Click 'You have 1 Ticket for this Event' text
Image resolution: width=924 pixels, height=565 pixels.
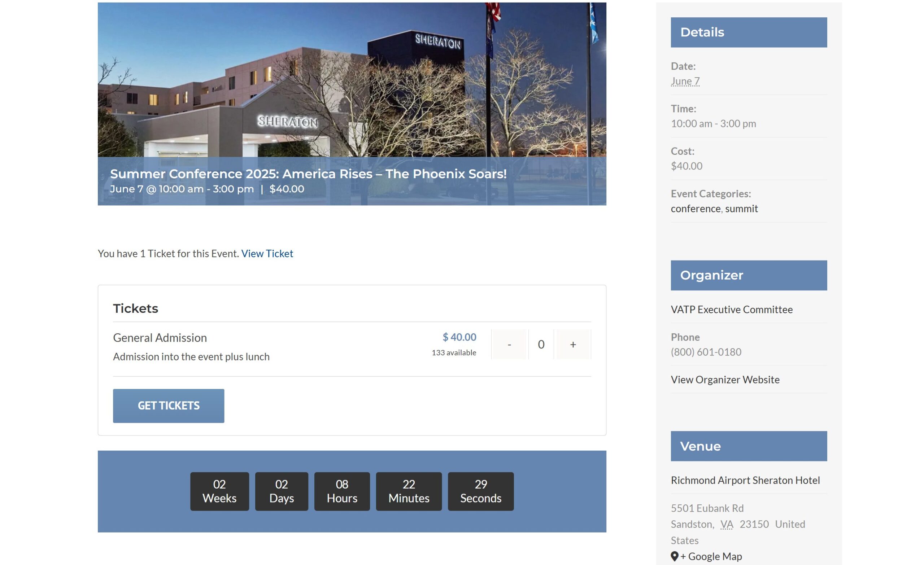tap(168, 253)
